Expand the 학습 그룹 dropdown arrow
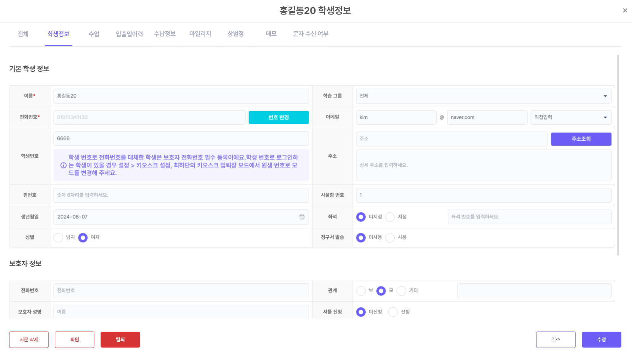The width and height of the screenshot is (632, 364). coord(605,96)
